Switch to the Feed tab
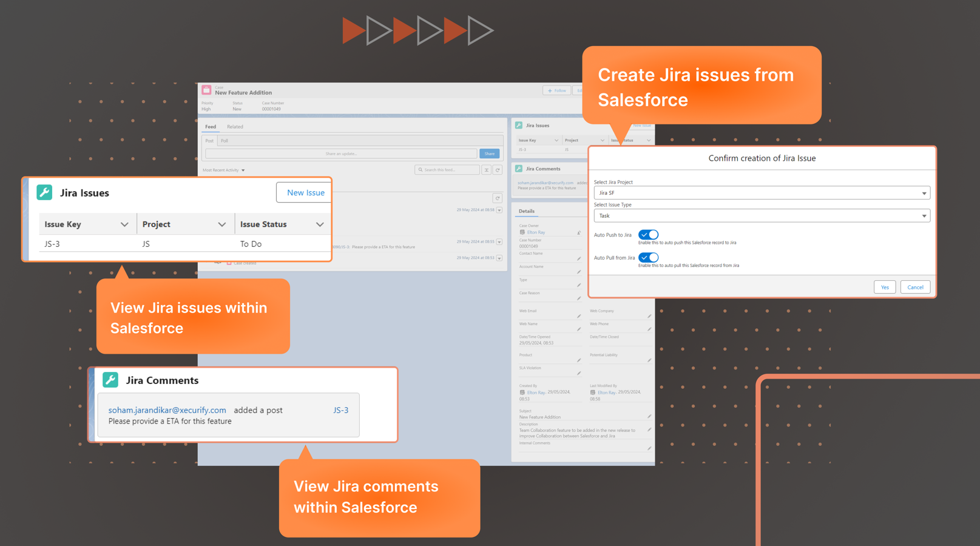 [211, 127]
